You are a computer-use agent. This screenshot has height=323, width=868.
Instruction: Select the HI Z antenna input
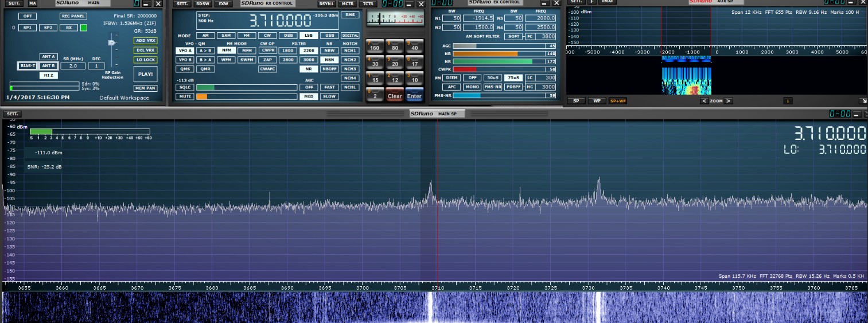tap(48, 75)
